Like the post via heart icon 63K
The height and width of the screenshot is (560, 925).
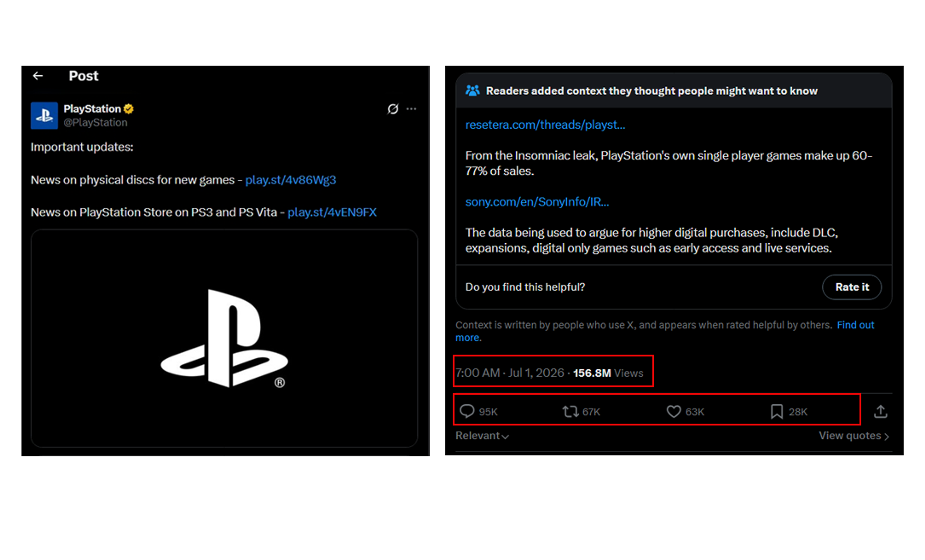point(674,411)
